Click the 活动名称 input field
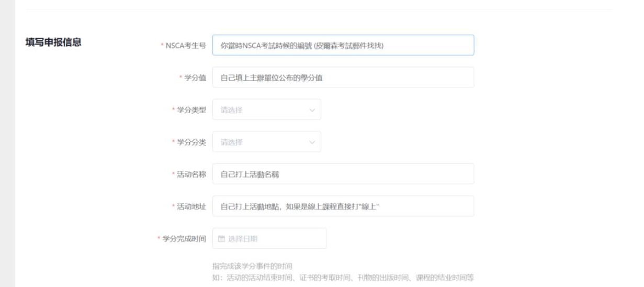The width and height of the screenshot is (644, 287). pos(343,174)
